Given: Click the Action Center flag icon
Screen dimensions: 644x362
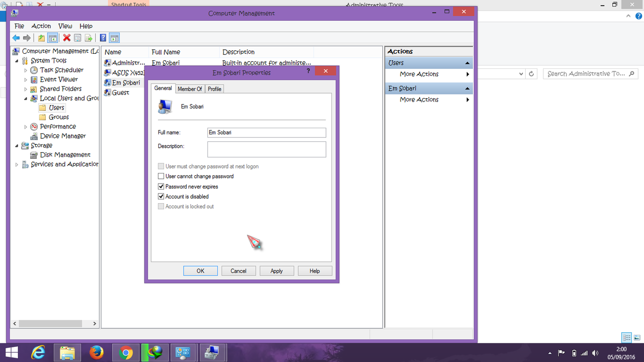Looking at the screenshot, I should [x=561, y=353].
